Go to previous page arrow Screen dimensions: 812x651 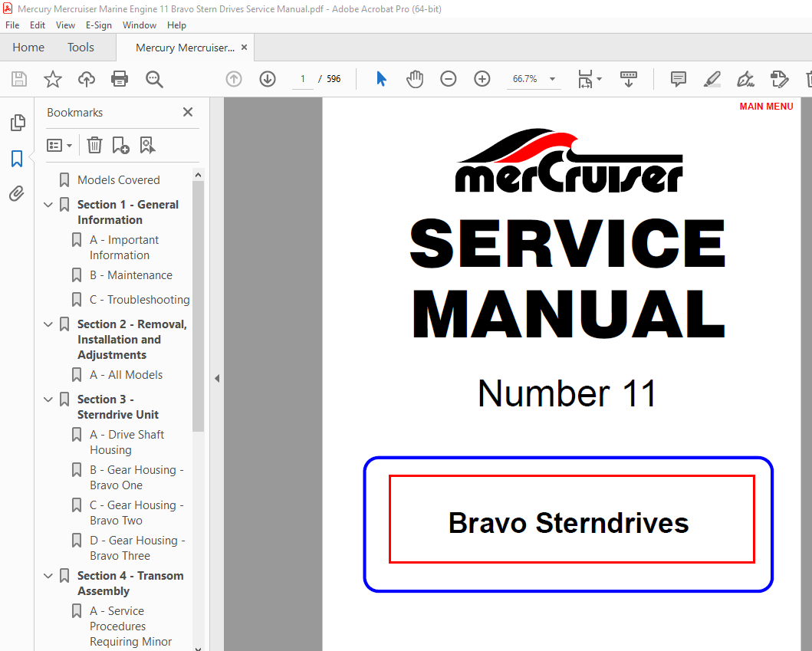point(234,79)
